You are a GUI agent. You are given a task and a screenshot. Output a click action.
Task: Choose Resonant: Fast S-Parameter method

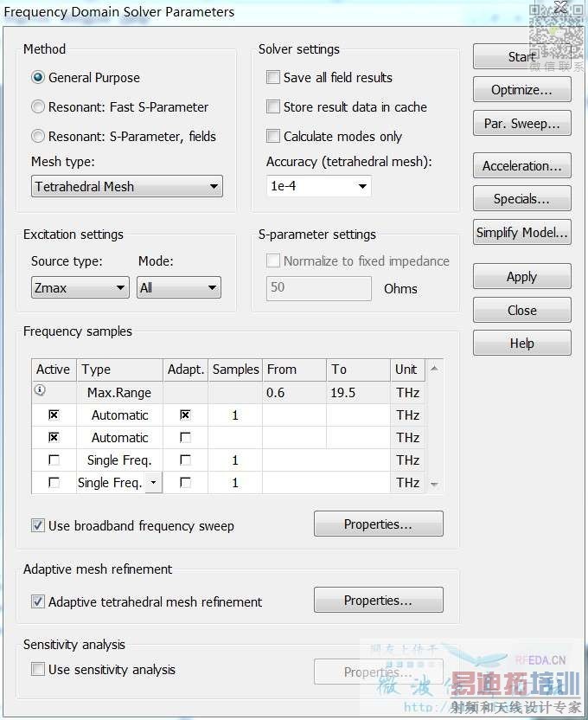click(x=38, y=107)
